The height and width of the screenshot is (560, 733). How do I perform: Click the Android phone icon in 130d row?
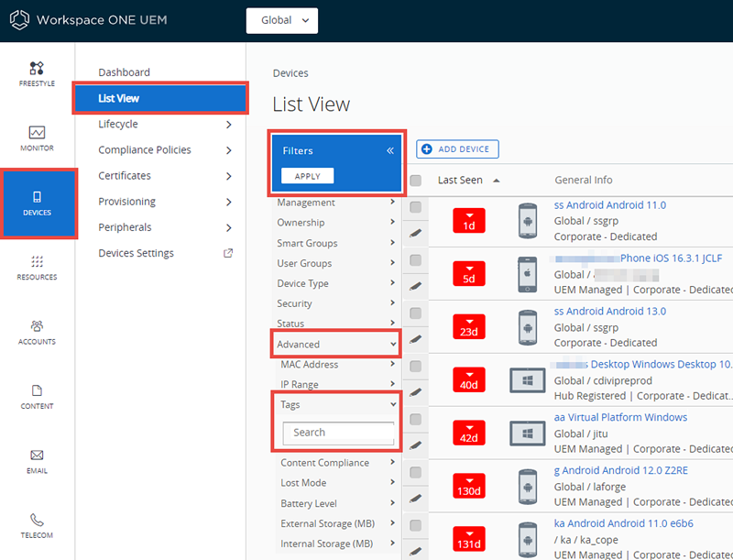(528, 486)
